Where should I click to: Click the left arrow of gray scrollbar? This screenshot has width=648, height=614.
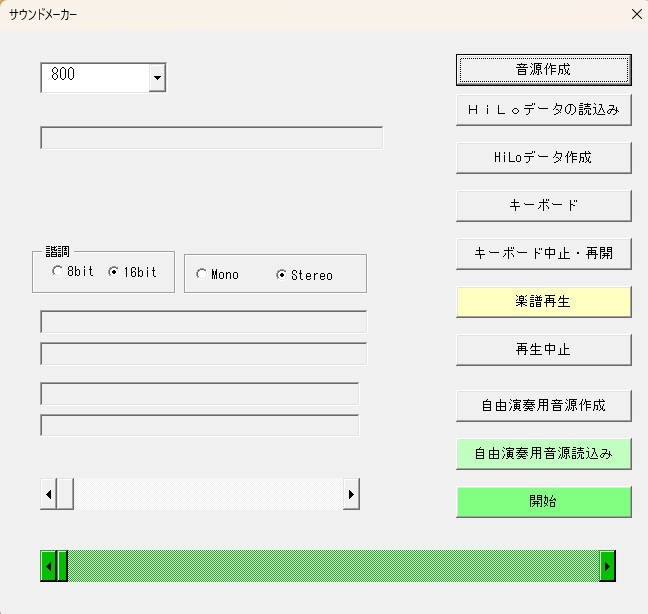(x=48, y=494)
